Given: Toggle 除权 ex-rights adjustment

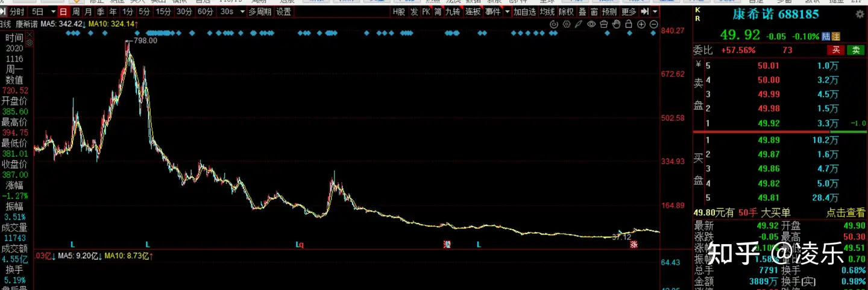Looking at the screenshot, I should click(567, 11).
